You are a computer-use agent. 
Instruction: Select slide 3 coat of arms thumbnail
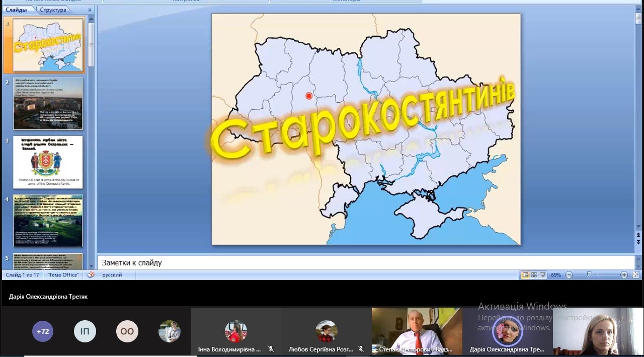click(x=48, y=162)
